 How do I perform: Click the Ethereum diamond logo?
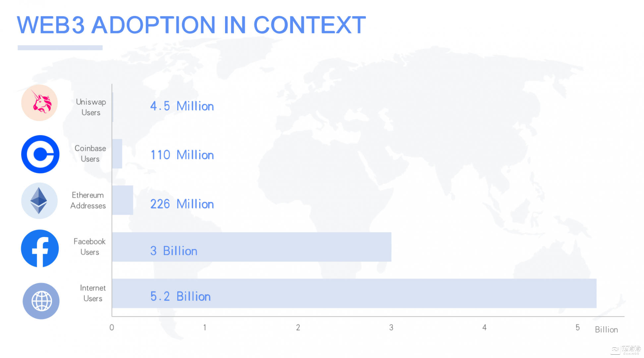point(39,201)
